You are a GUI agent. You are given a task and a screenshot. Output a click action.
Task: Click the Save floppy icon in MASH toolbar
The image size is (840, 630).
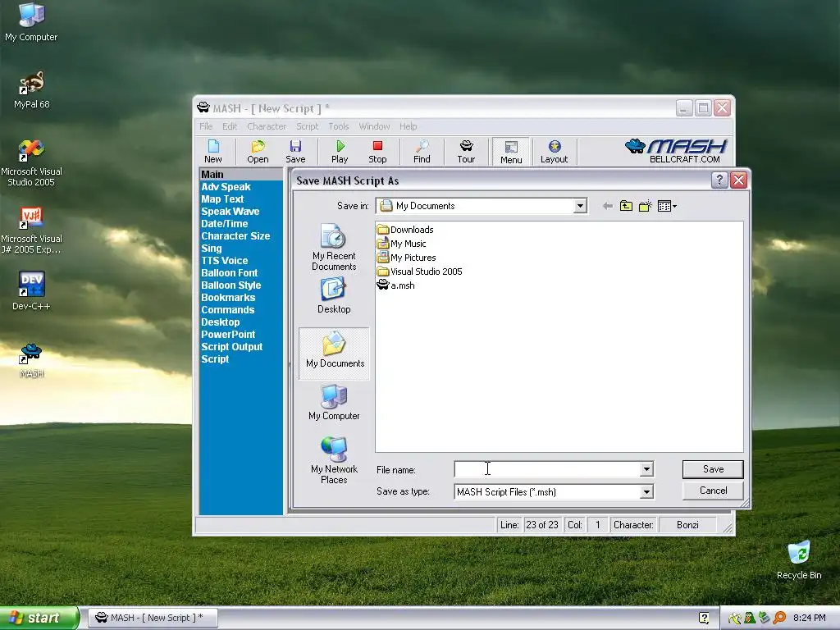[295, 152]
